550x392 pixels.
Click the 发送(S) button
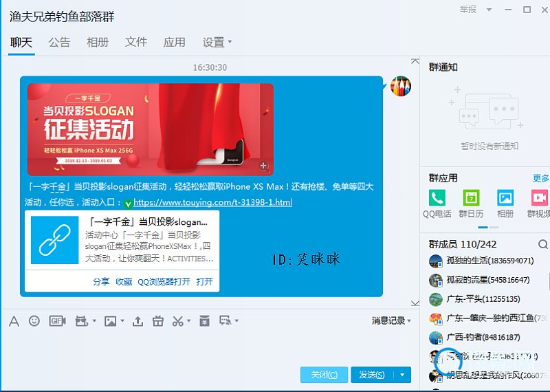pos(372,375)
